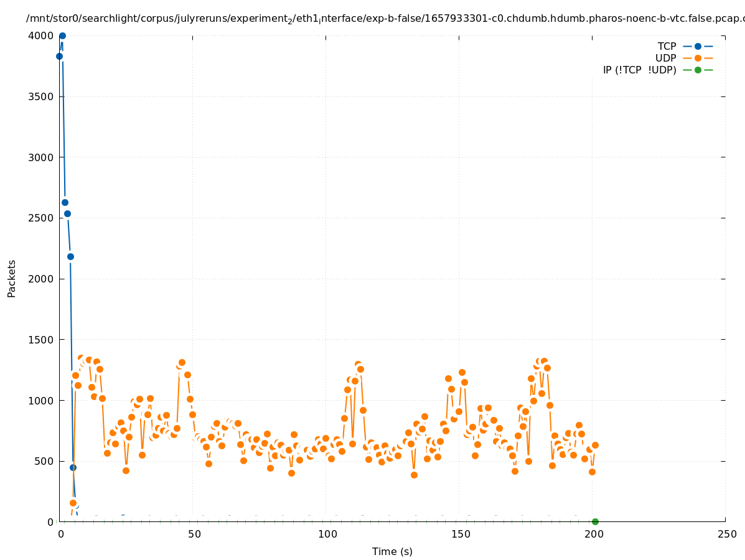Click the 50 tick on the time axis
This screenshot has height=560, width=745.
[193, 534]
